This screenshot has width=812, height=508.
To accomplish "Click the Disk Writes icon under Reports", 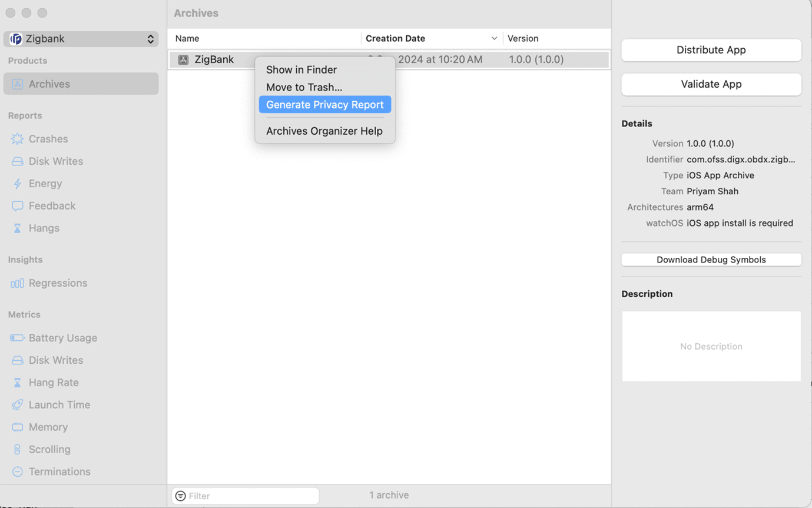I will point(18,161).
